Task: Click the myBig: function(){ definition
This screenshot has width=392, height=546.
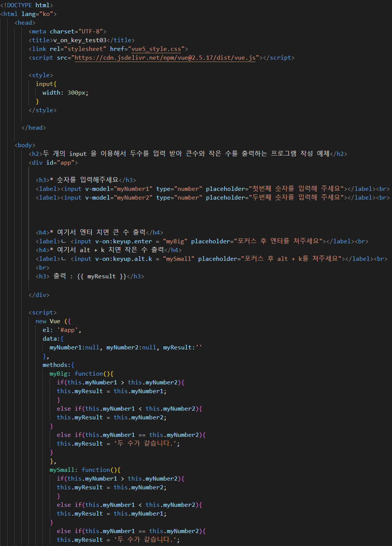Action: pos(82,374)
